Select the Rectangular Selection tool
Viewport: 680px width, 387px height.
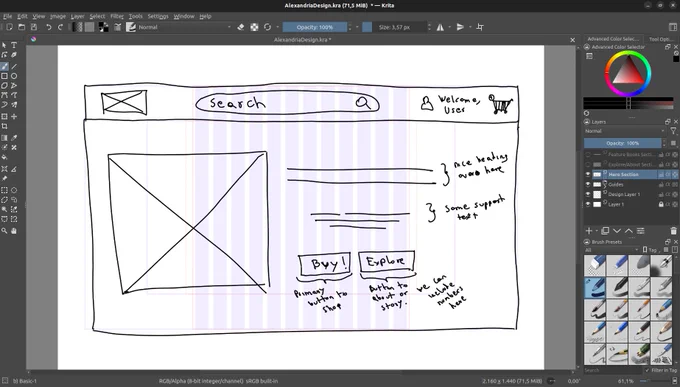click(4, 190)
